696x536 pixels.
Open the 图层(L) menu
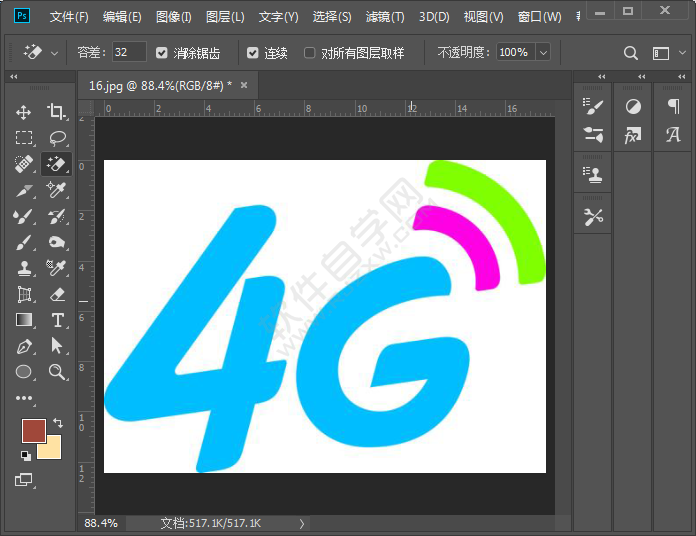[x=225, y=17]
